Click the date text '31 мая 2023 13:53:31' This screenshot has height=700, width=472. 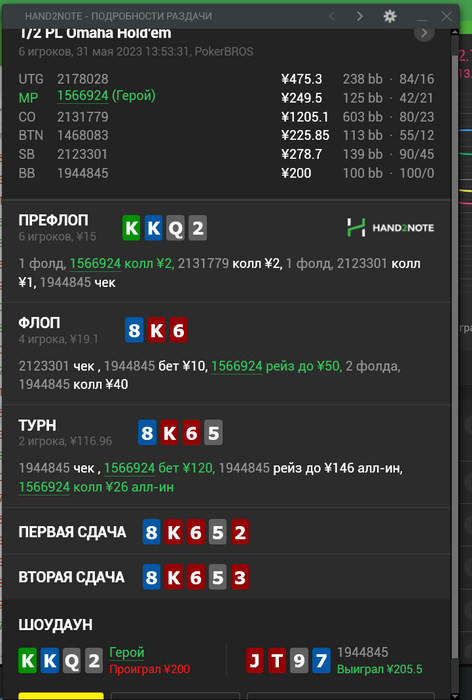click(x=133, y=52)
